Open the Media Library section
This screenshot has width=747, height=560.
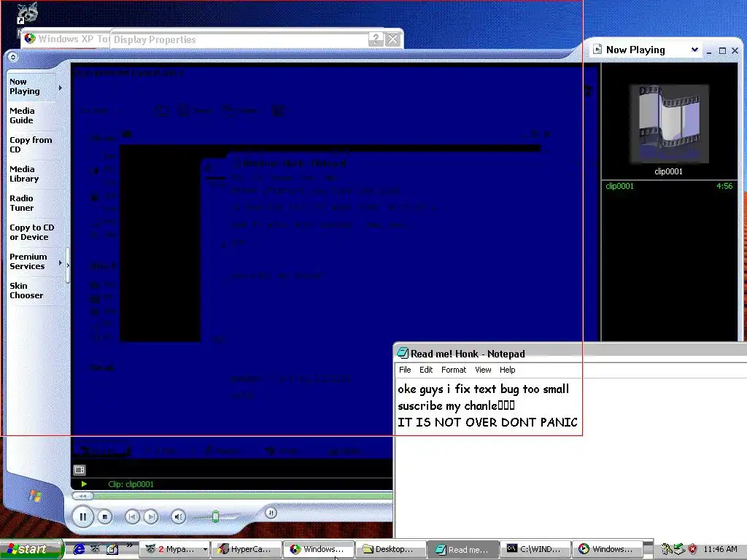point(24,174)
